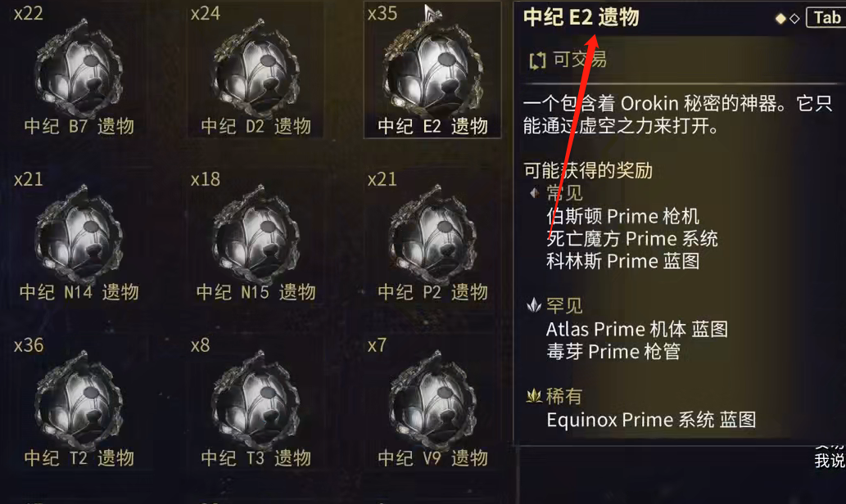Select the 中纪 P2 遗物 relic icon
Screen dimensions: 846x504
click(432, 232)
